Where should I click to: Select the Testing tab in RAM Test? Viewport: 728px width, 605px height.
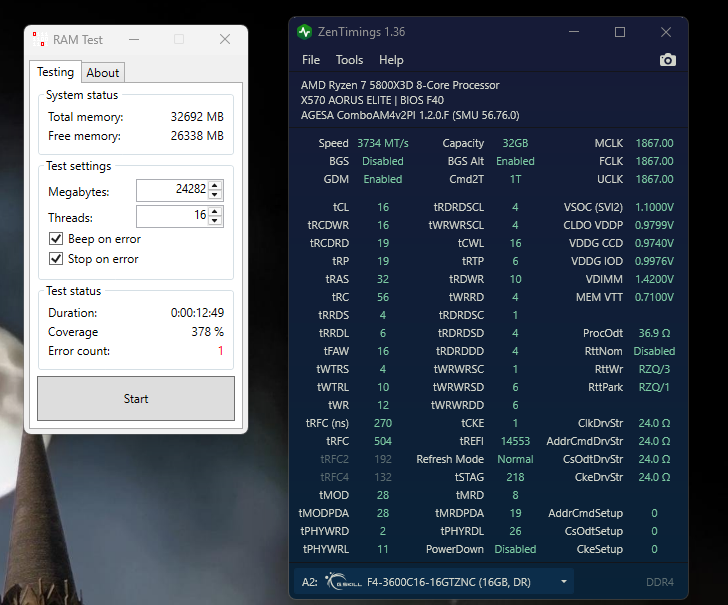coord(55,72)
